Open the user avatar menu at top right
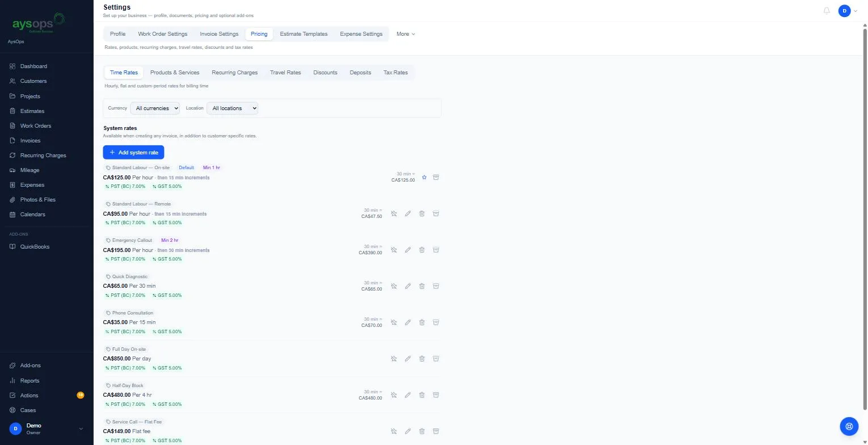 [x=848, y=11]
